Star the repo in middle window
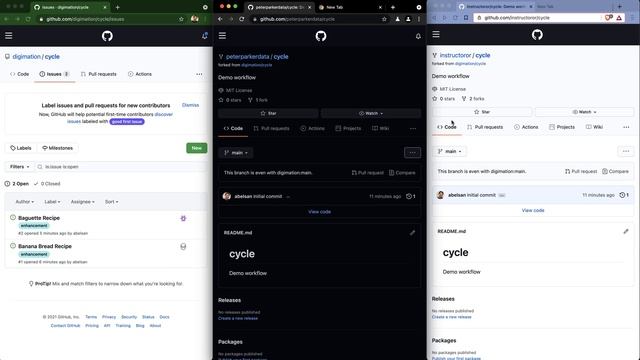640x360 pixels. pos(268,113)
